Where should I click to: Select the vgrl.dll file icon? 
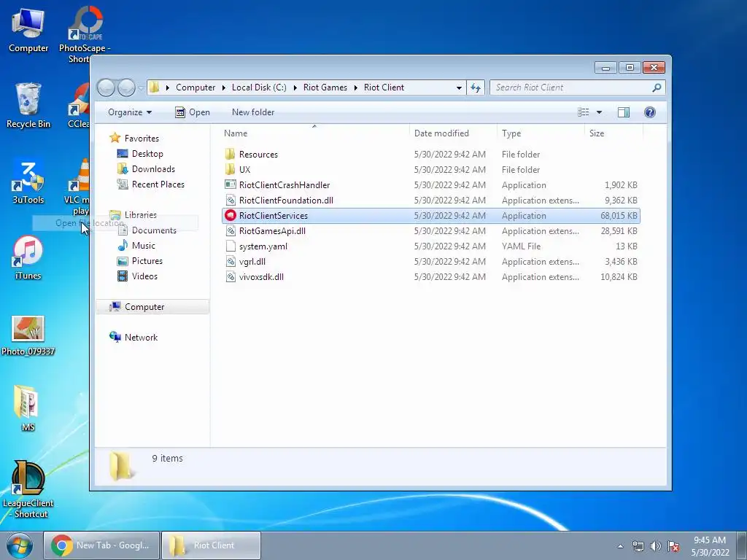(x=231, y=262)
